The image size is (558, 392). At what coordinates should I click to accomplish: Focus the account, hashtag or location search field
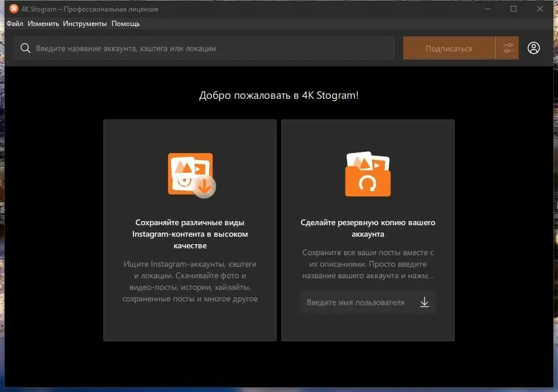[x=204, y=48]
